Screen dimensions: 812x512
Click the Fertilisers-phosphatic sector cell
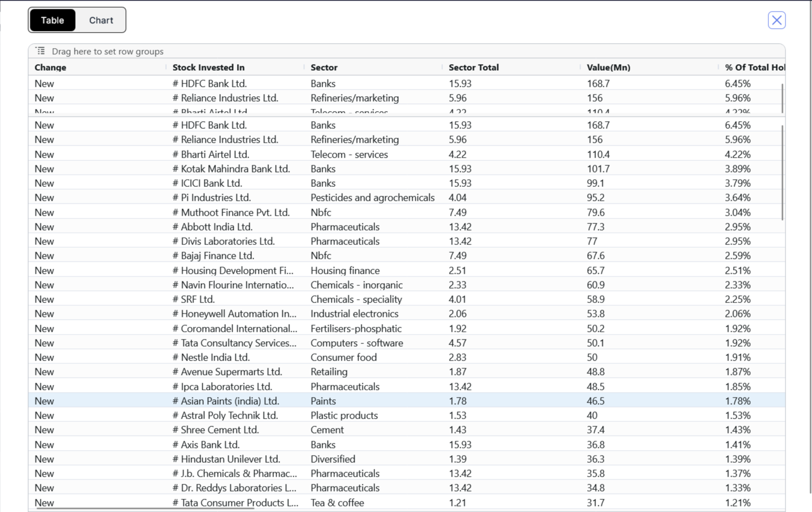(373, 328)
